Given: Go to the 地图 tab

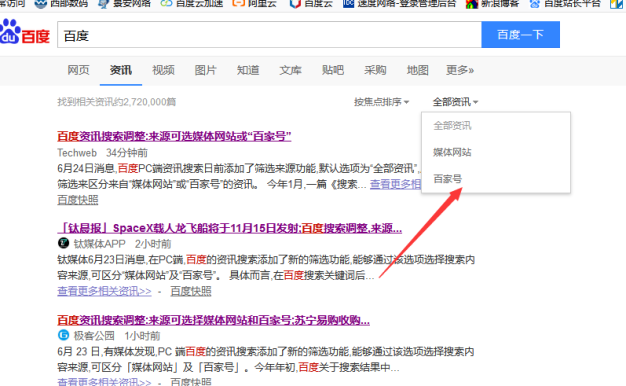Looking at the screenshot, I should coord(417,70).
